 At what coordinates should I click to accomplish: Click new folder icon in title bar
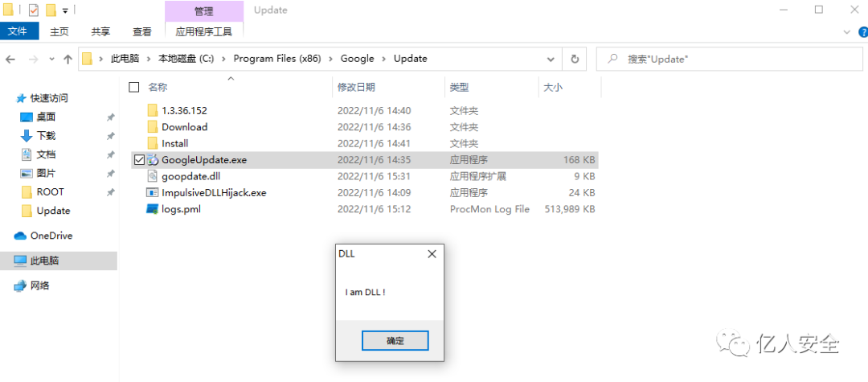coord(51,10)
